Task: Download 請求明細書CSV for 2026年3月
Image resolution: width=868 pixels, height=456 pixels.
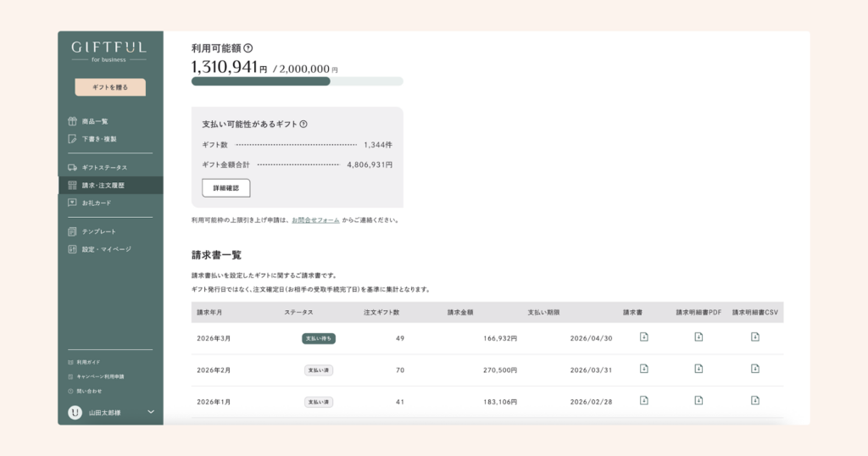Action: coord(754,337)
